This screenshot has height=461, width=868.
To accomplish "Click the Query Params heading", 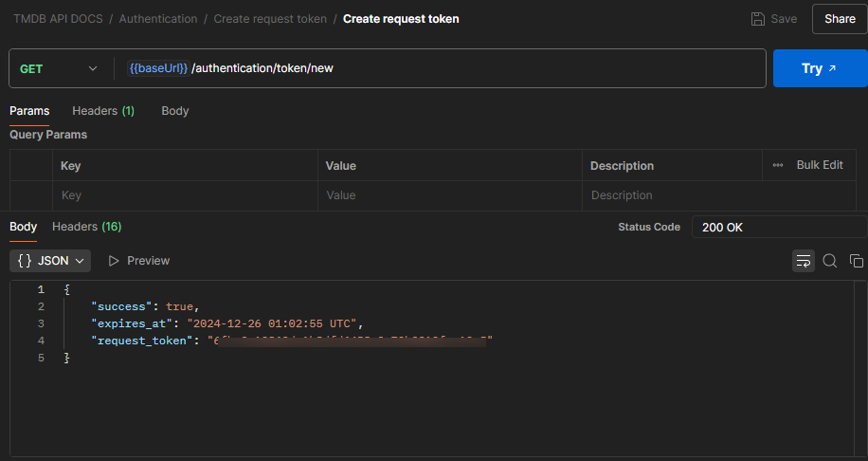I will 48,135.
